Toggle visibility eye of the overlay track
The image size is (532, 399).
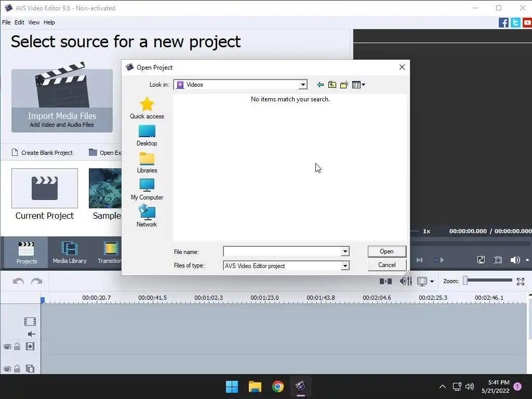click(7, 369)
